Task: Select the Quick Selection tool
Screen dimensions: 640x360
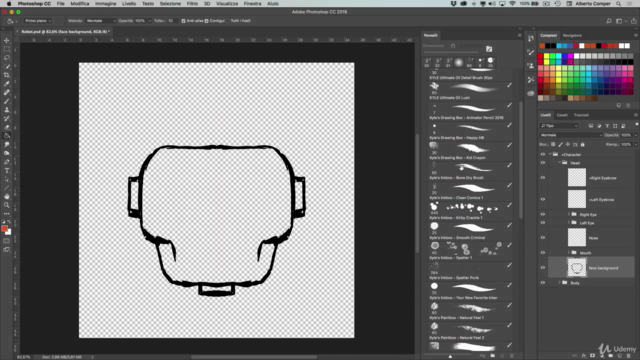Action: coord(7,66)
